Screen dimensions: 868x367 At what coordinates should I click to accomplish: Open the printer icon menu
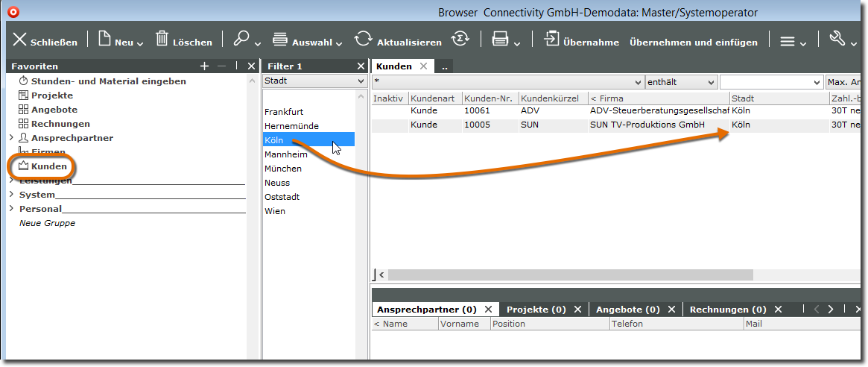(500, 40)
